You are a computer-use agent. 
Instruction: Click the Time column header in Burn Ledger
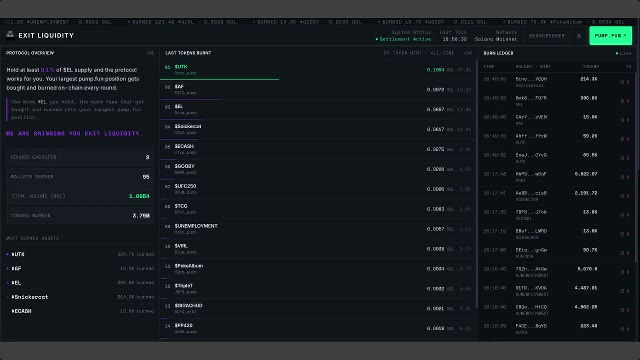tap(489, 67)
